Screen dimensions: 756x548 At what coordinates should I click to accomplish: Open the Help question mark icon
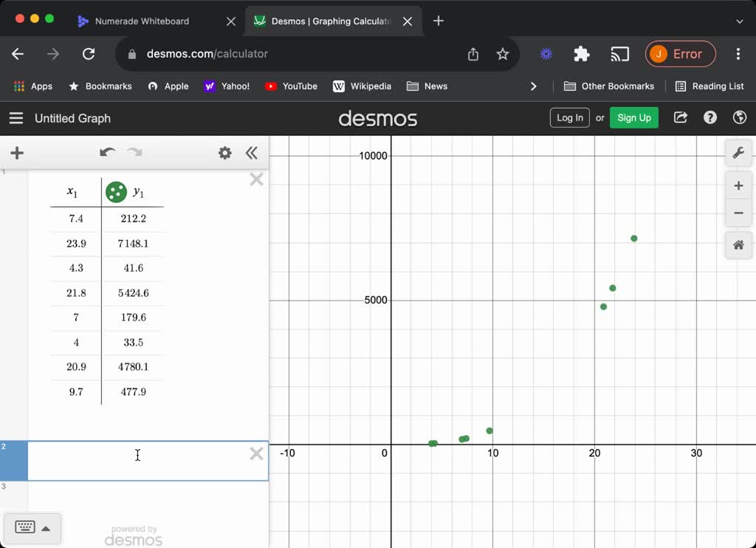(x=710, y=118)
